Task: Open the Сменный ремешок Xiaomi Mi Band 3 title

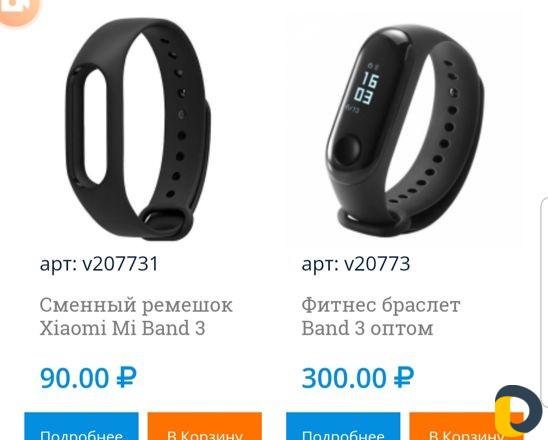Action: (x=136, y=317)
